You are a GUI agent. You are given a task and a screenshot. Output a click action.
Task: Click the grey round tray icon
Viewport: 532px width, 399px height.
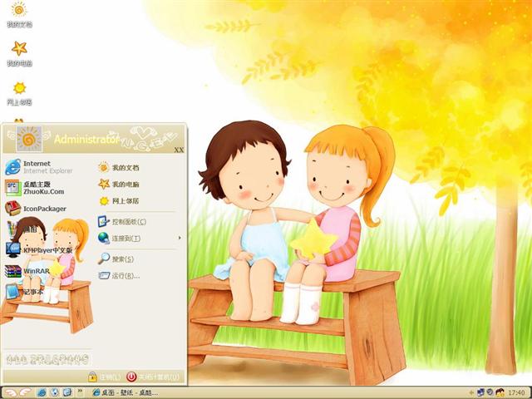point(490,392)
